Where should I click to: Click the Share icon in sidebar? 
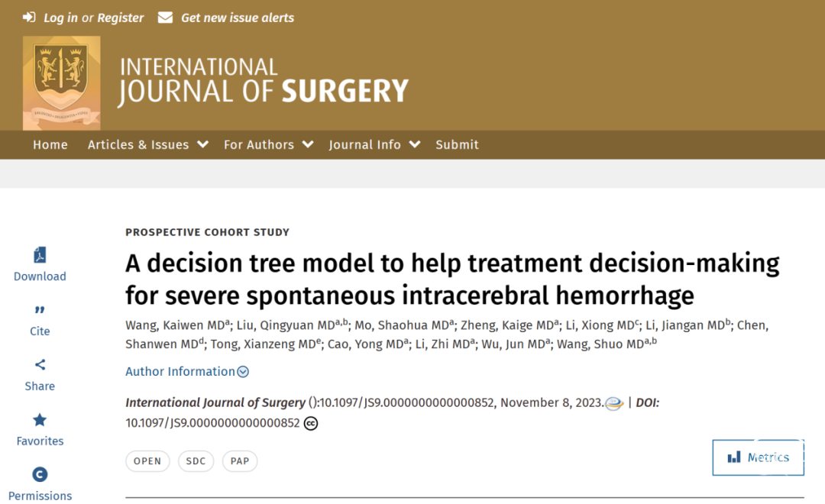coord(40,364)
